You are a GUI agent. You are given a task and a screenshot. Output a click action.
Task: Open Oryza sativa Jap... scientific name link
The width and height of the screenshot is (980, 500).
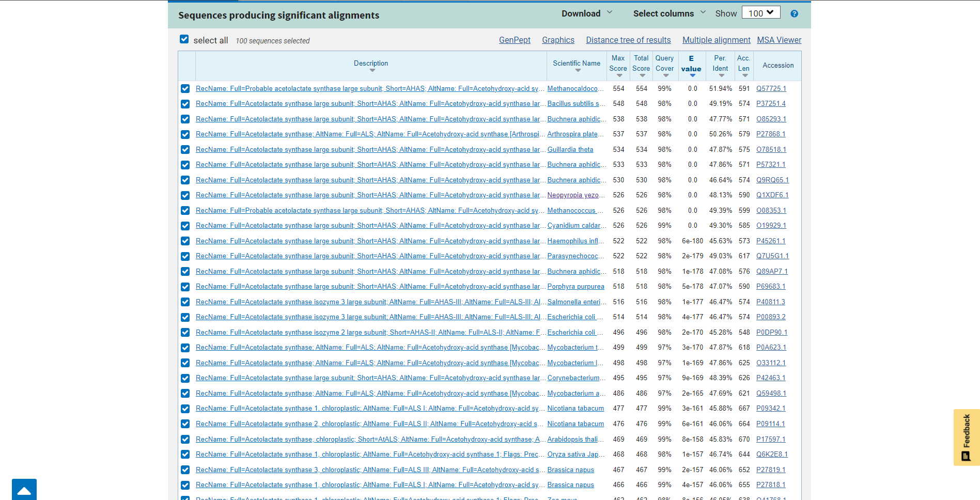576,455
